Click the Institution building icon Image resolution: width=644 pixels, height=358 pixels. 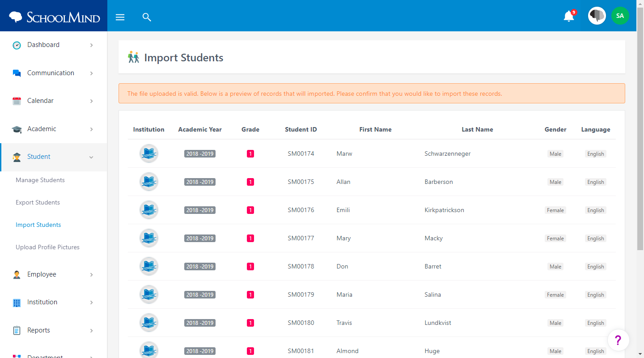pos(17,303)
